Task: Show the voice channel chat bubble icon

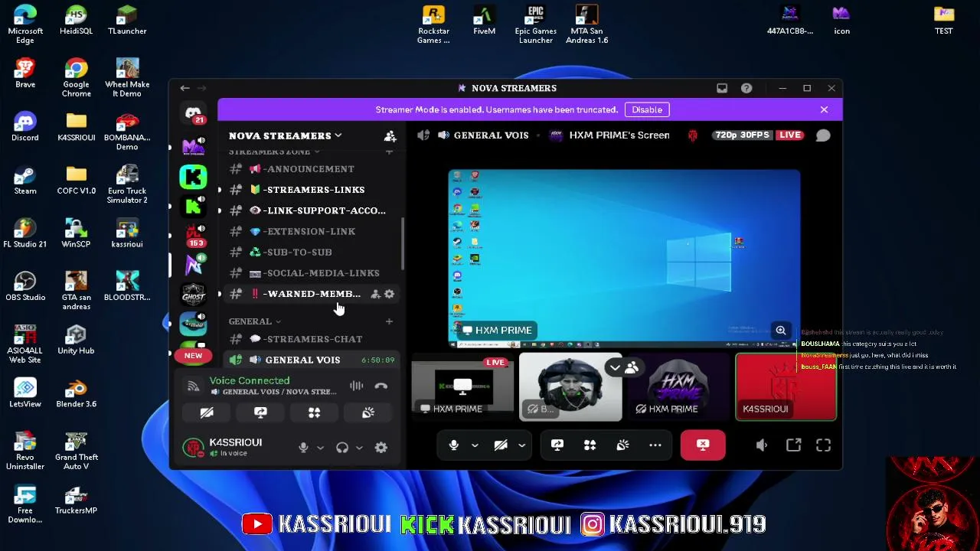Action: point(823,135)
